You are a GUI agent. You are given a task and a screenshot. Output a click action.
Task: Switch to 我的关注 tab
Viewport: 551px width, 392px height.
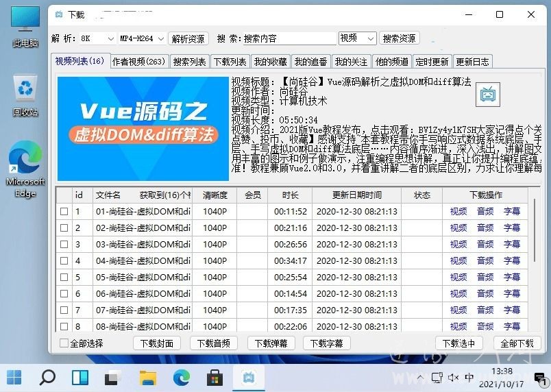click(x=352, y=62)
